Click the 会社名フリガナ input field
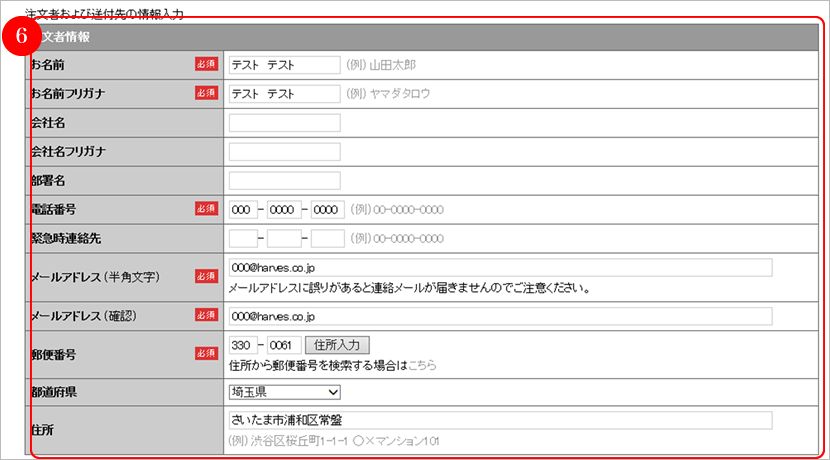Image resolution: width=830 pixels, height=460 pixels. pyautogui.click(x=284, y=152)
